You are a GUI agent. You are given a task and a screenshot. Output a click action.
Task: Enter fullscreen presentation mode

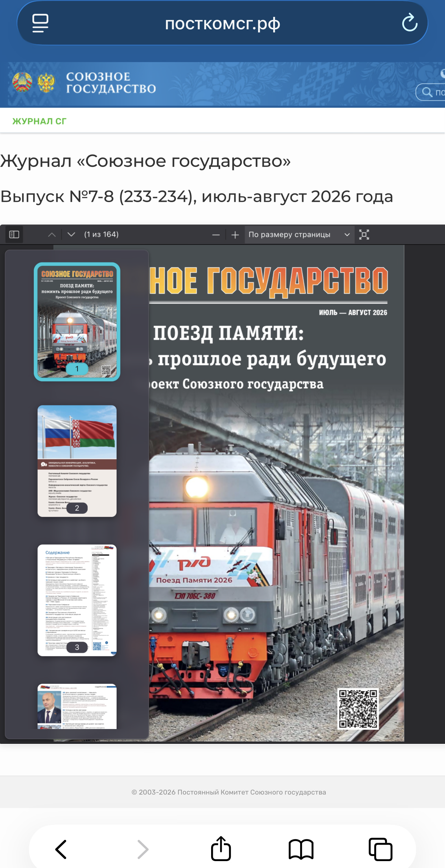(364, 235)
